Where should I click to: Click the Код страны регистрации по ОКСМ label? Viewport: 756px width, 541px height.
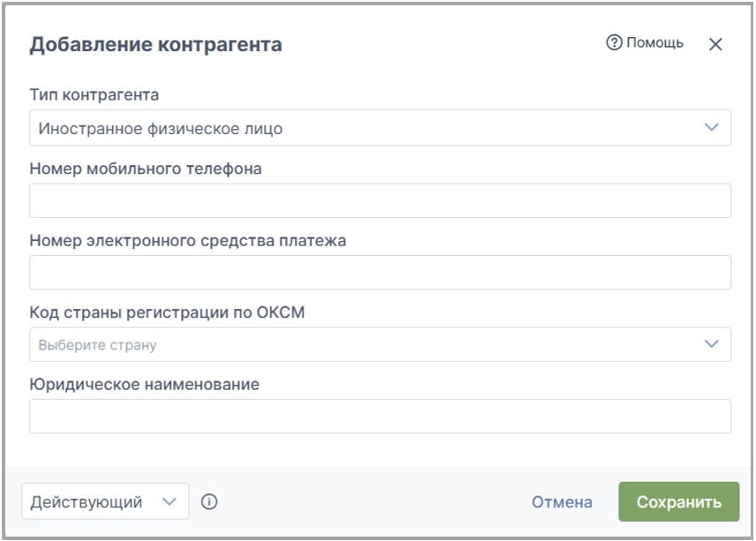pos(167,312)
